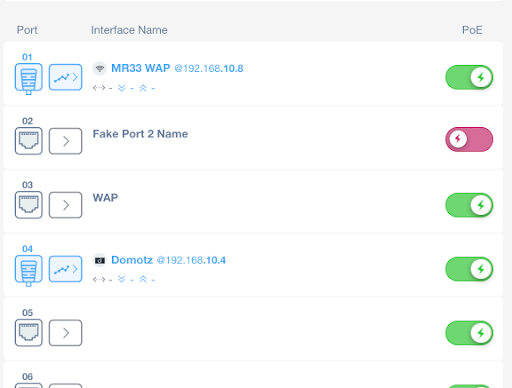
Task: Disable PoE on port 01
Action: 469,77
